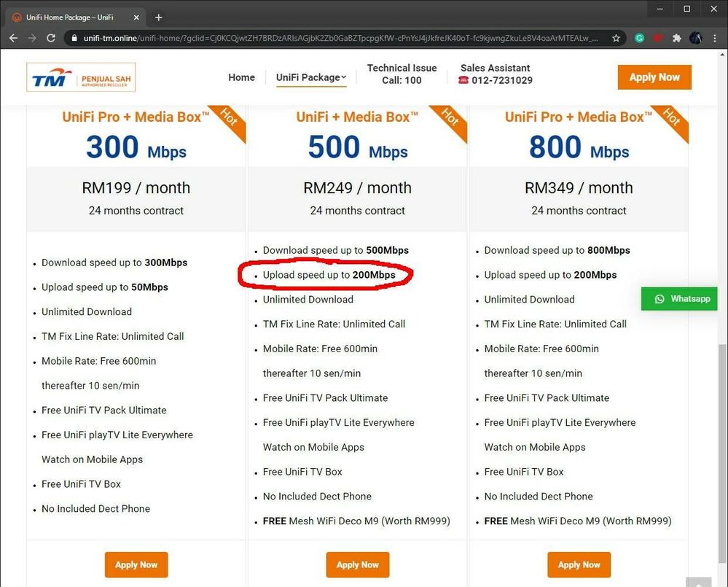The height and width of the screenshot is (587, 728).
Task: Apply Now for the 500 Mbps plan
Action: [x=357, y=564]
